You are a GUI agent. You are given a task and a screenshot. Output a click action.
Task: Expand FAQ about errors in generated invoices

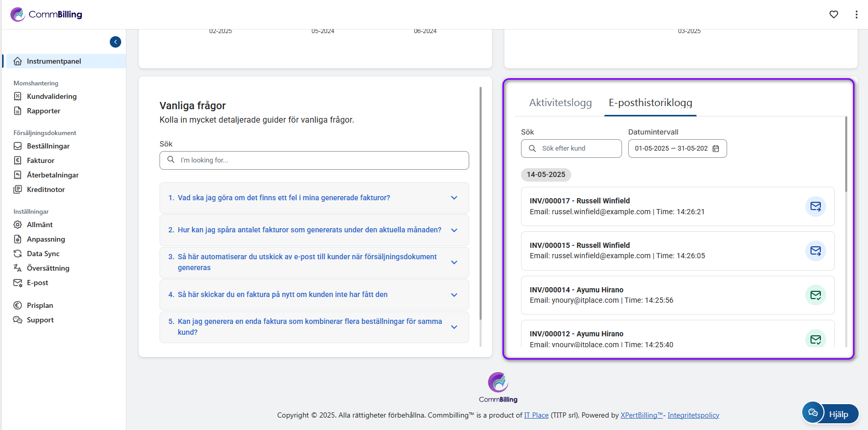pos(314,198)
